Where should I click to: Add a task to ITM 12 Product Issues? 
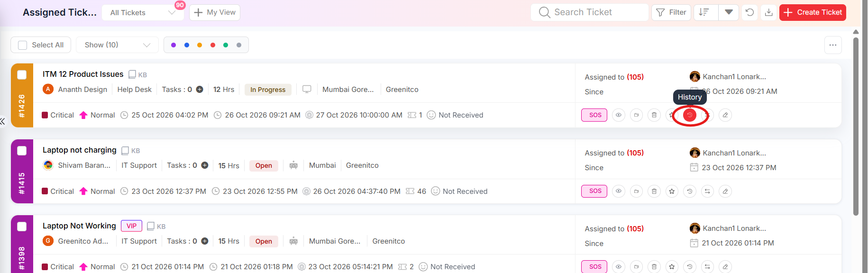point(200,90)
